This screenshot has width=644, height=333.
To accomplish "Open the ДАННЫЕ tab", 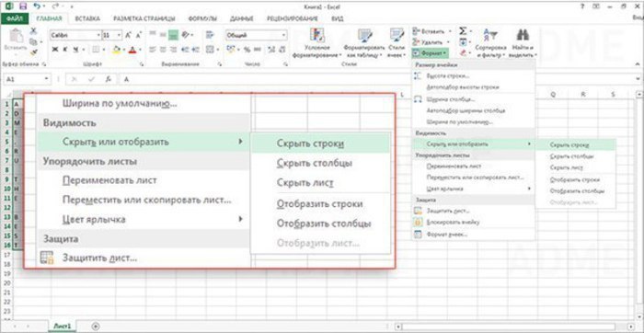I will coord(241,18).
